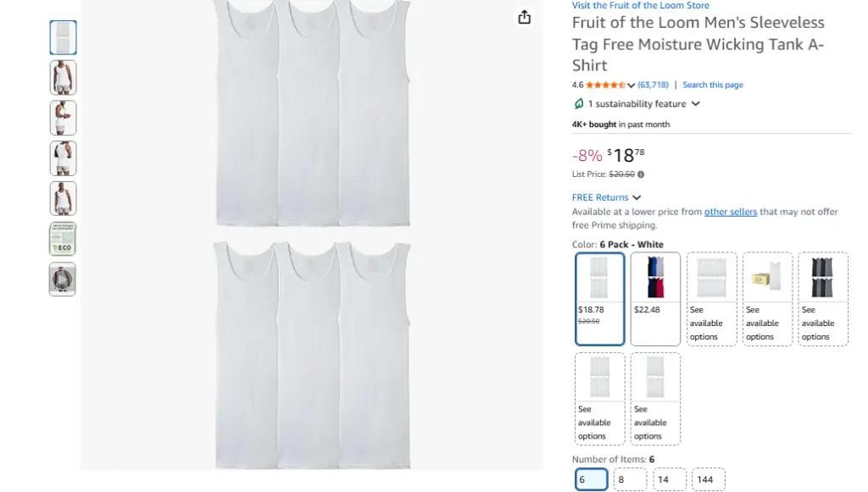This screenshot has height=492, width=868.
Task: Click Search this page
Action: tap(715, 85)
